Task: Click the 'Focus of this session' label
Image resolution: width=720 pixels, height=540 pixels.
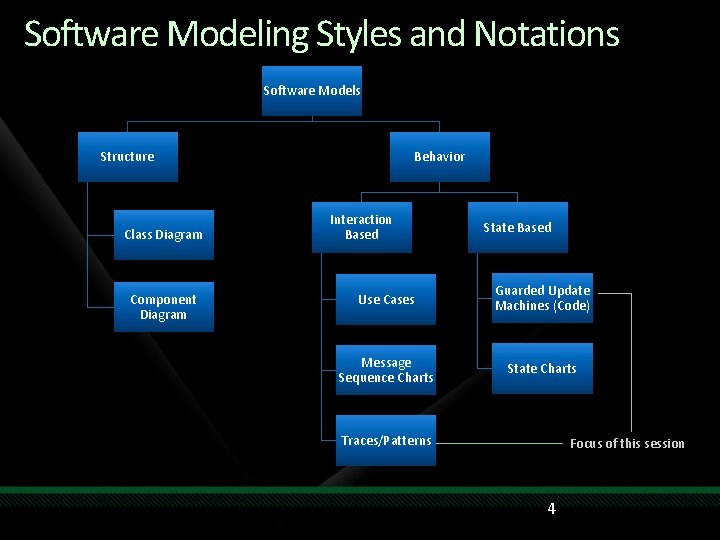Action: click(627, 444)
